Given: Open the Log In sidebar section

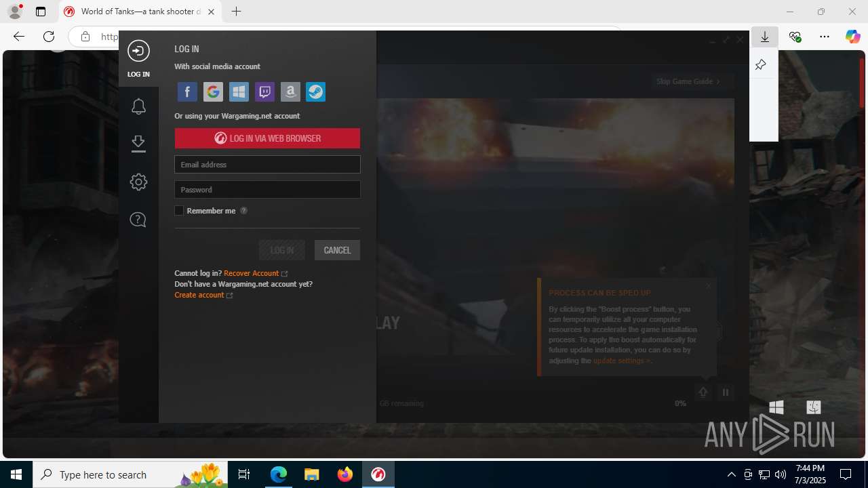Looking at the screenshot, I should coord(138,59).
